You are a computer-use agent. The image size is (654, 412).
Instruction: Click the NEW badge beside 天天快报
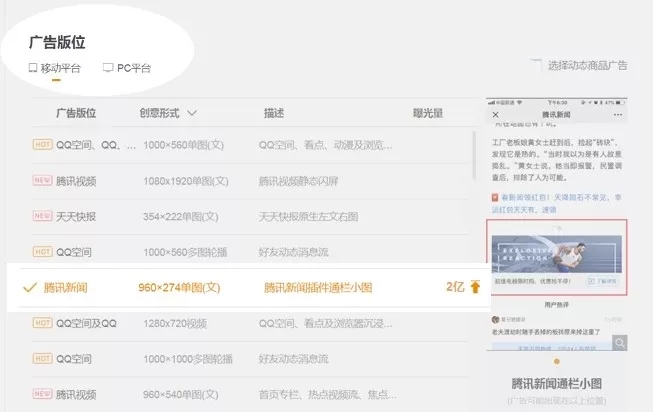[x=42, y=216]
